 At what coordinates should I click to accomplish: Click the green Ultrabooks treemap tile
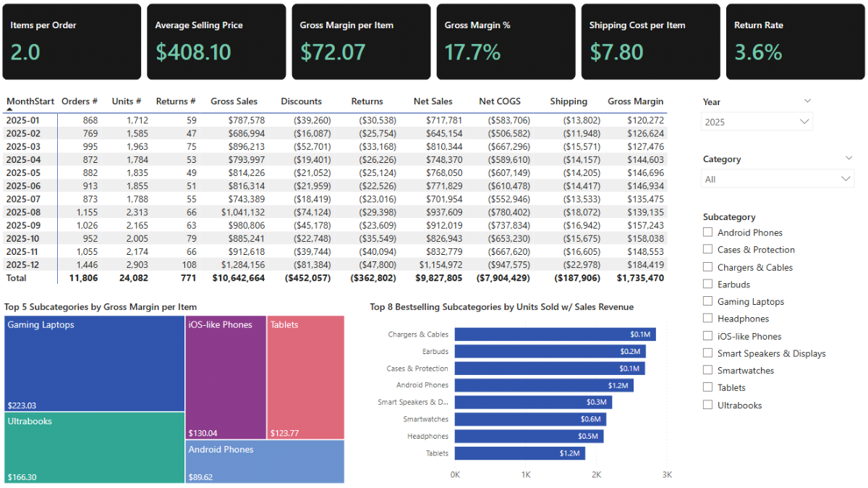94,449
